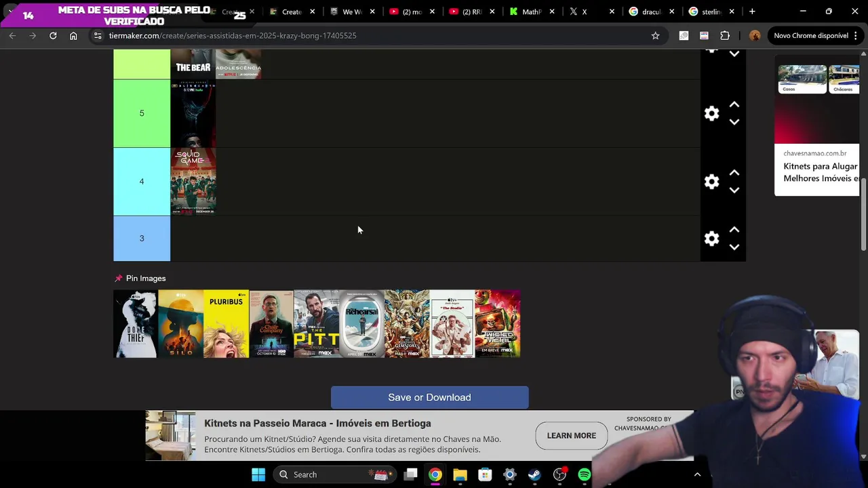
Task: Click the dark poster in tier 5
Action: 193,114
